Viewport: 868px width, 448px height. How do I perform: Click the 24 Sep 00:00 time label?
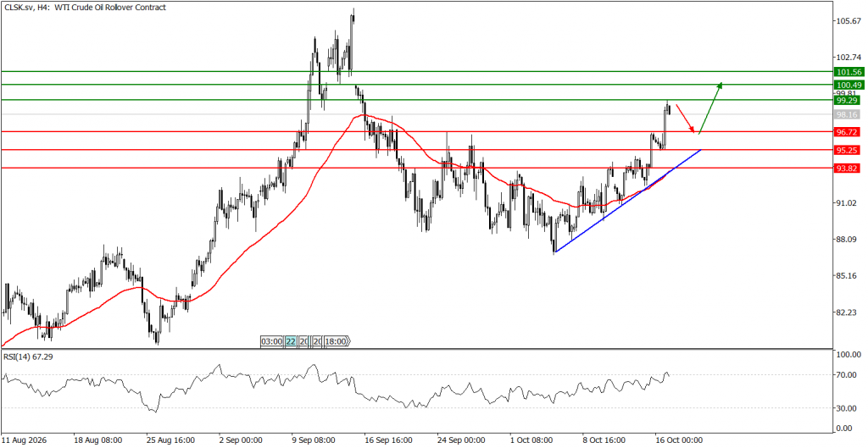coord(460,440)
